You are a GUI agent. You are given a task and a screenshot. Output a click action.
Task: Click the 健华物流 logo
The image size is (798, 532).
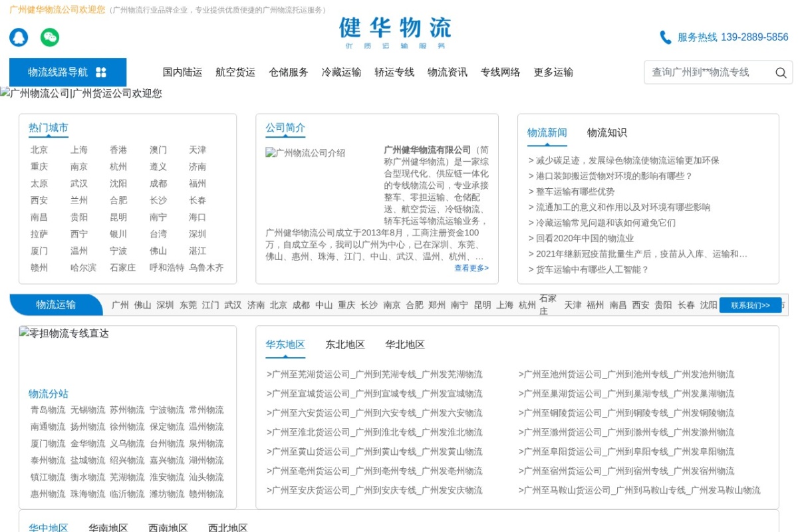(x=395, y=33)
